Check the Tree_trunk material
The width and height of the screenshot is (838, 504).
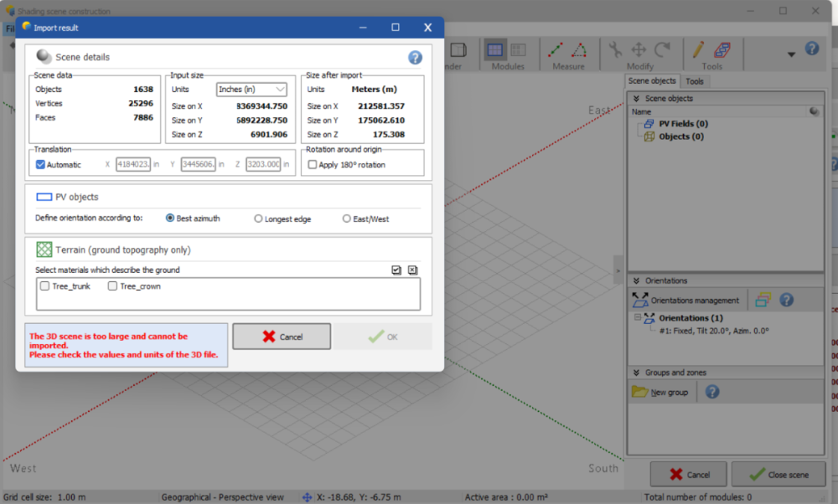45,286
